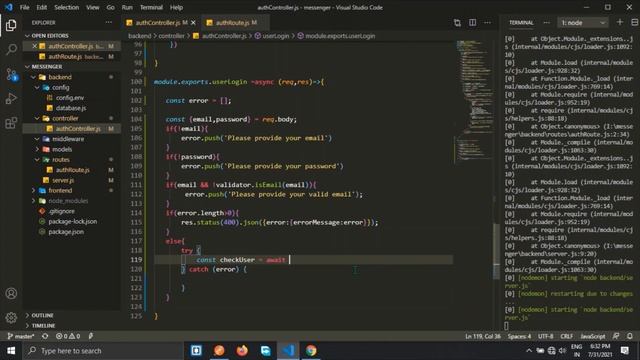
Task: Click the feedback icon in status bar
Action: pos(616,336)
